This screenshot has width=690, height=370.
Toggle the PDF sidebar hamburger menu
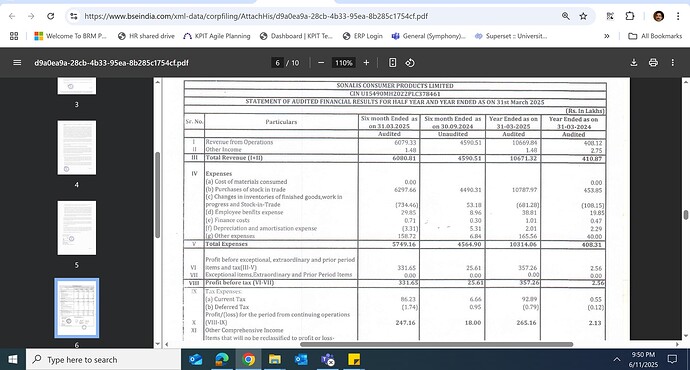pos(17,62)
